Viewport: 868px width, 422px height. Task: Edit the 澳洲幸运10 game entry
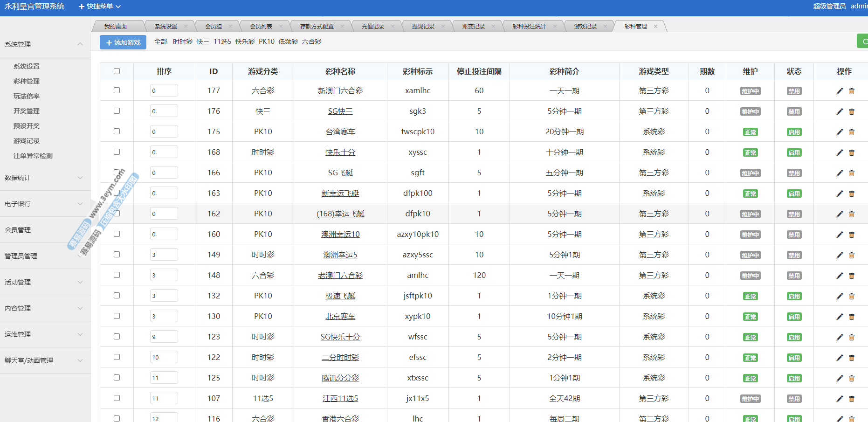[x=840, y=235]
